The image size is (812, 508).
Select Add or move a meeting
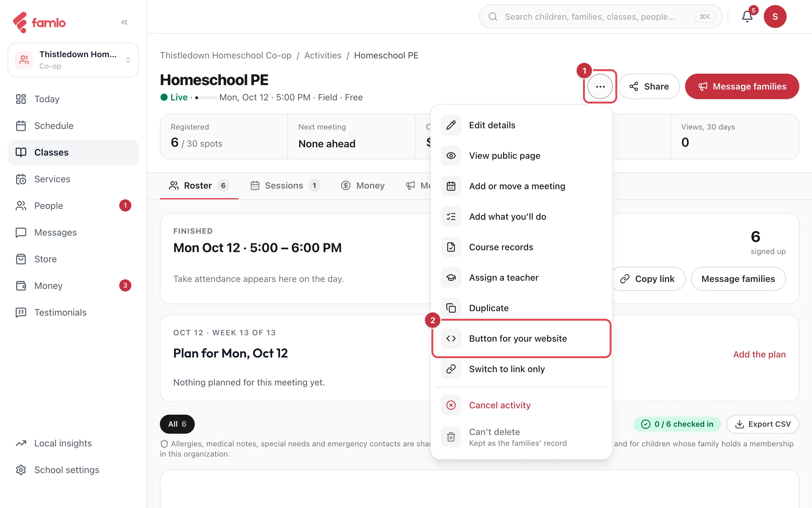point(521,186)
